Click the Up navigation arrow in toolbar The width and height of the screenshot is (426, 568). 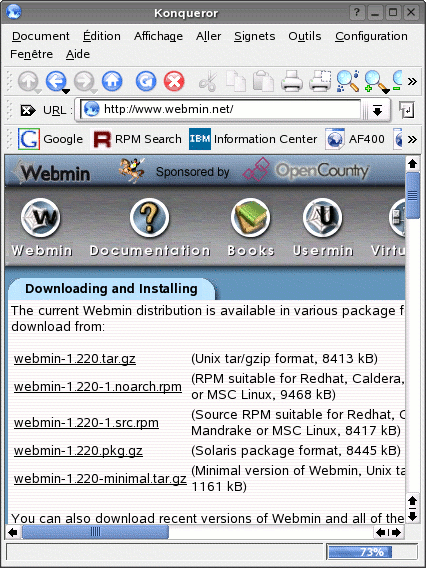(28, 81)
